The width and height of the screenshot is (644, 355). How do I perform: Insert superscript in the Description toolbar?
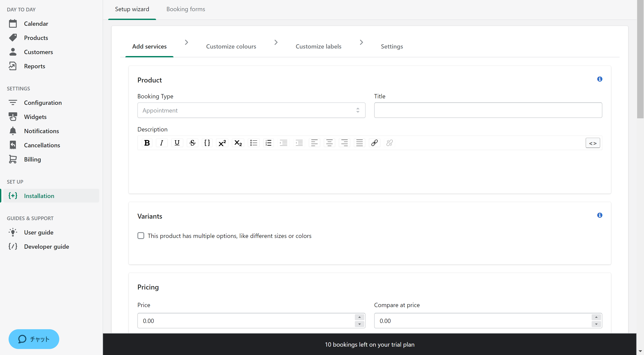pos(222,143)
